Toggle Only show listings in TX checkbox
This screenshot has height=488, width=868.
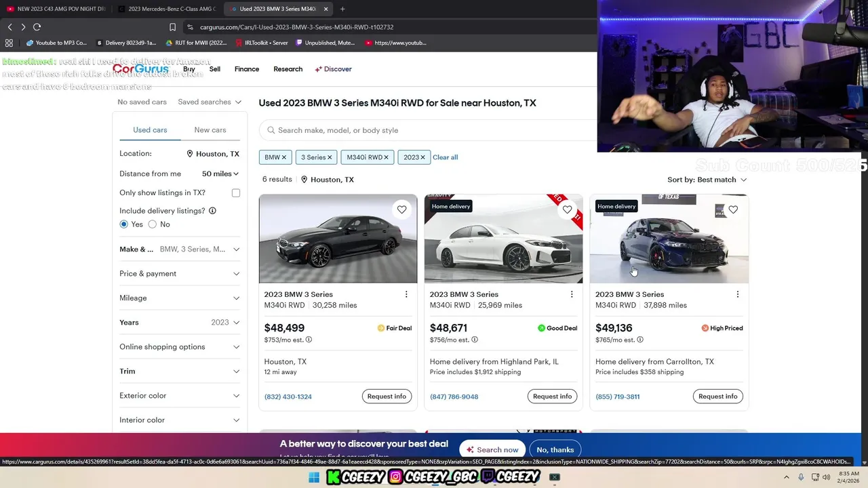[x=236, y=193]
